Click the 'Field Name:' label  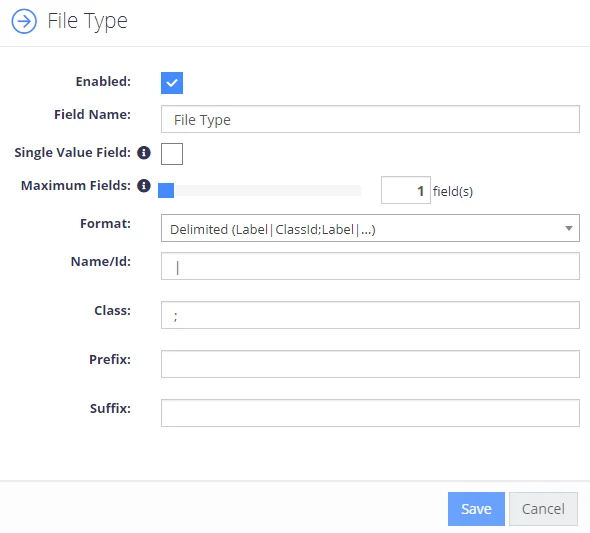click(x=93, y=114)
